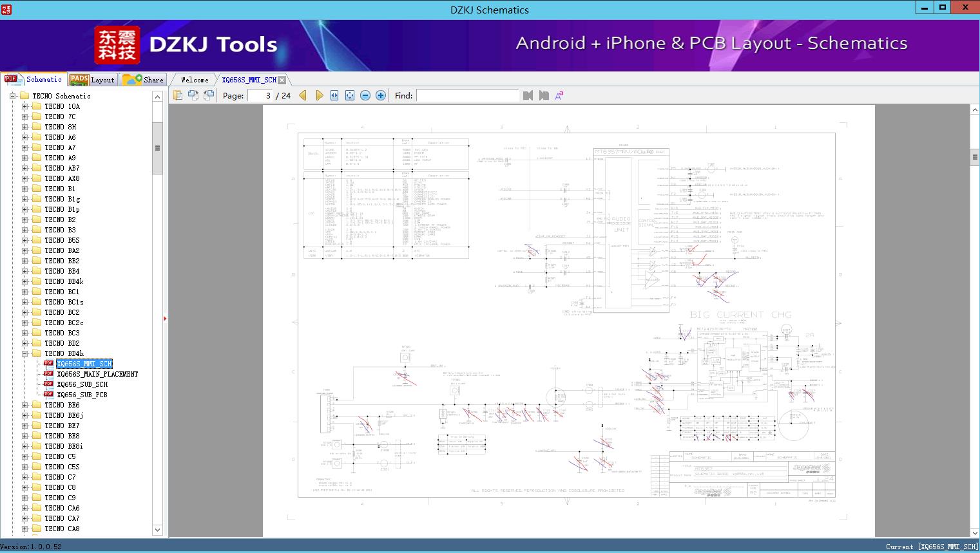Click the copy document icon in toolbar
The height and width of the screenshot is (553, 980).
[x=178, y=95]
